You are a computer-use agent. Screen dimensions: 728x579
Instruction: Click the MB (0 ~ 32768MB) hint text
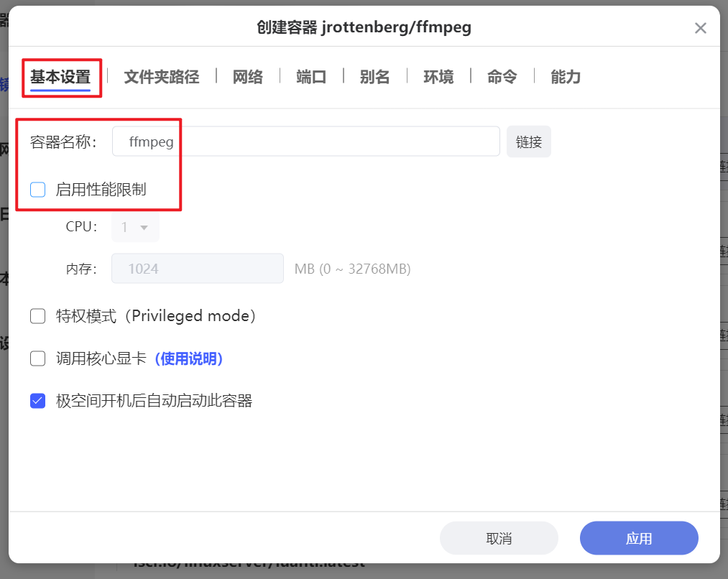[352, 269]
